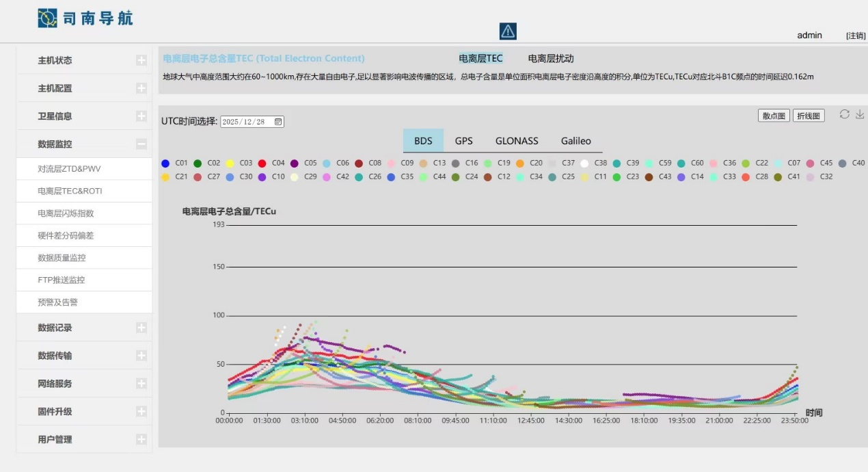
Task: Switch to the GPS tab
Action: click(x=463, y=141)
